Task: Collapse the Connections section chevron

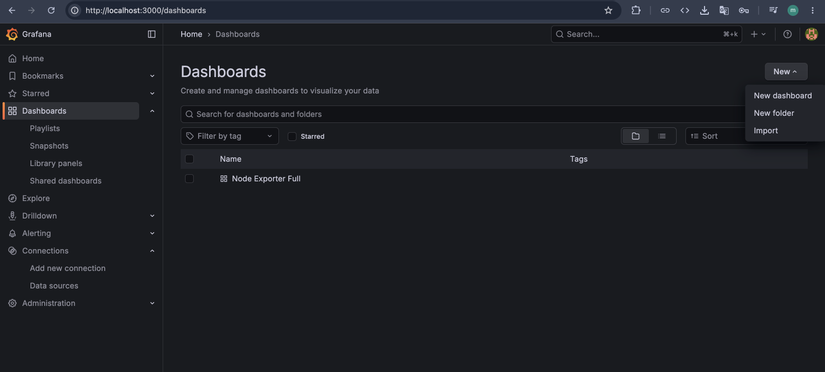Action: 152,250
